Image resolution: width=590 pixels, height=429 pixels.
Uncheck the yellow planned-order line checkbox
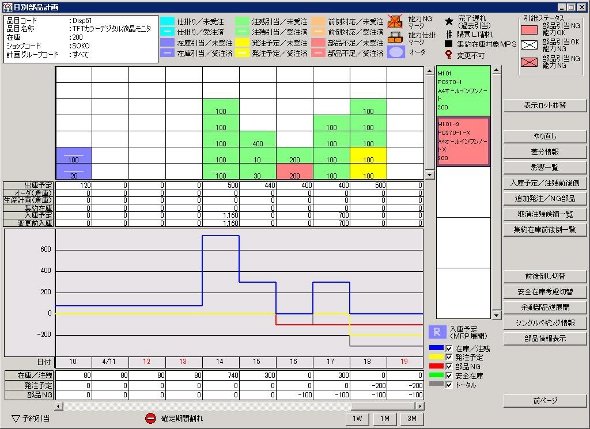[x=449, y=357]
